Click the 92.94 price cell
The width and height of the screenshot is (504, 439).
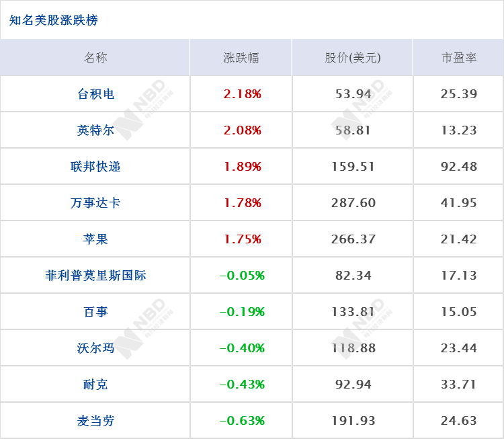pos(353,385)
